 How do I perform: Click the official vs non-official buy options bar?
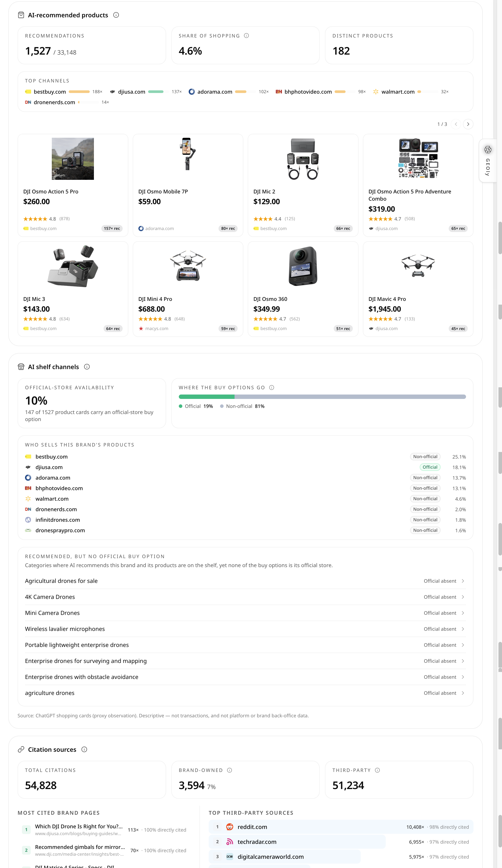[322, 397]
